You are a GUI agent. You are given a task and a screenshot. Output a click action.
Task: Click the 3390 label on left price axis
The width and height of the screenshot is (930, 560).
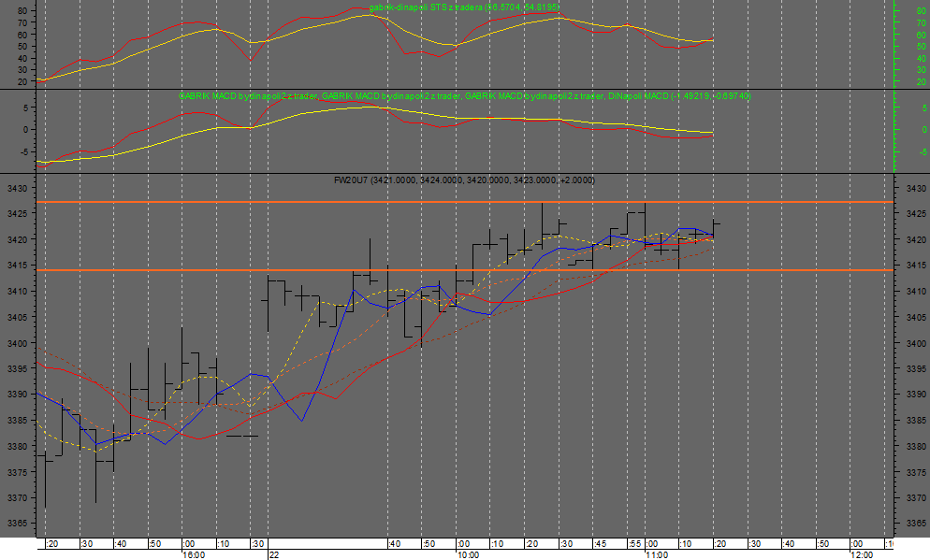(x=17, y=395)
